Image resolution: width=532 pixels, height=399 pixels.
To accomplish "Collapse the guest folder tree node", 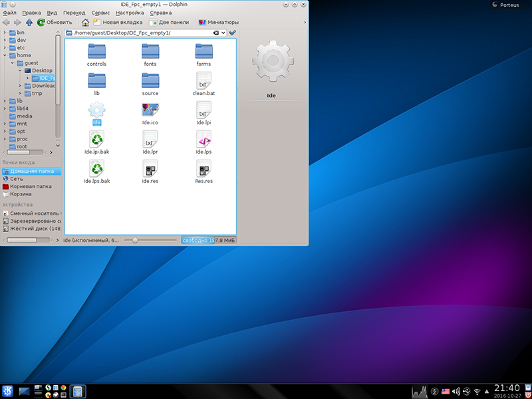I will tap(12, 63).
